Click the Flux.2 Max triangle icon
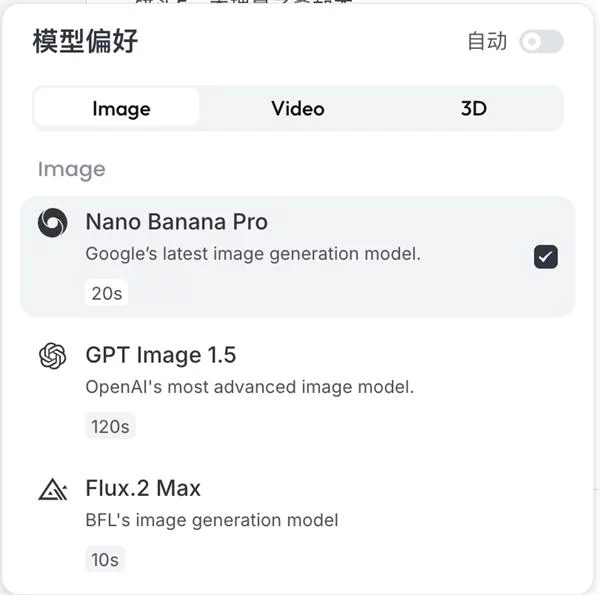The image size is (600, 595). click(52, 489)
